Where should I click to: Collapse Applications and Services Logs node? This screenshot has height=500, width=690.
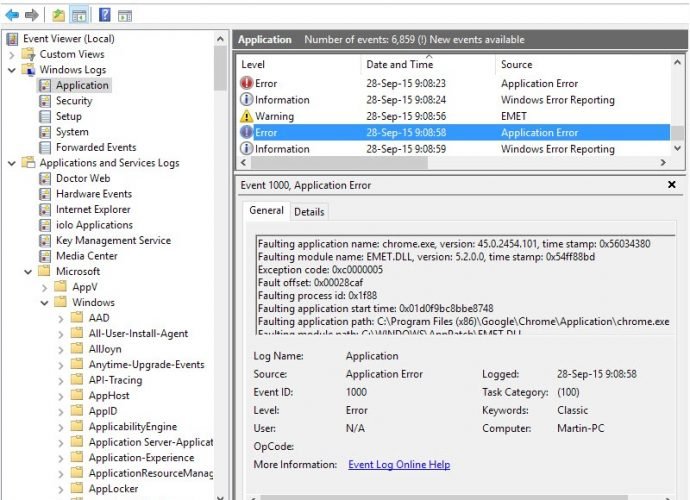click(12, 163)
